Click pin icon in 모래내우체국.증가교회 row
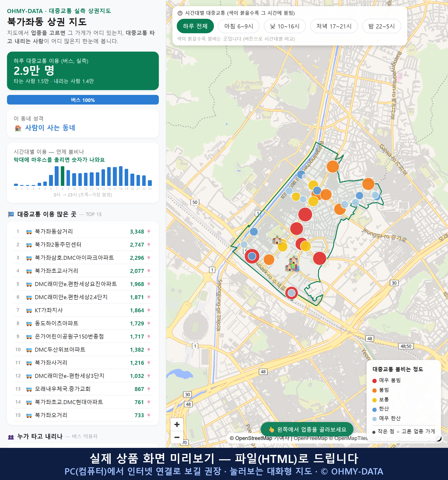This screenshot has height=480, width=448. [149, 389]
